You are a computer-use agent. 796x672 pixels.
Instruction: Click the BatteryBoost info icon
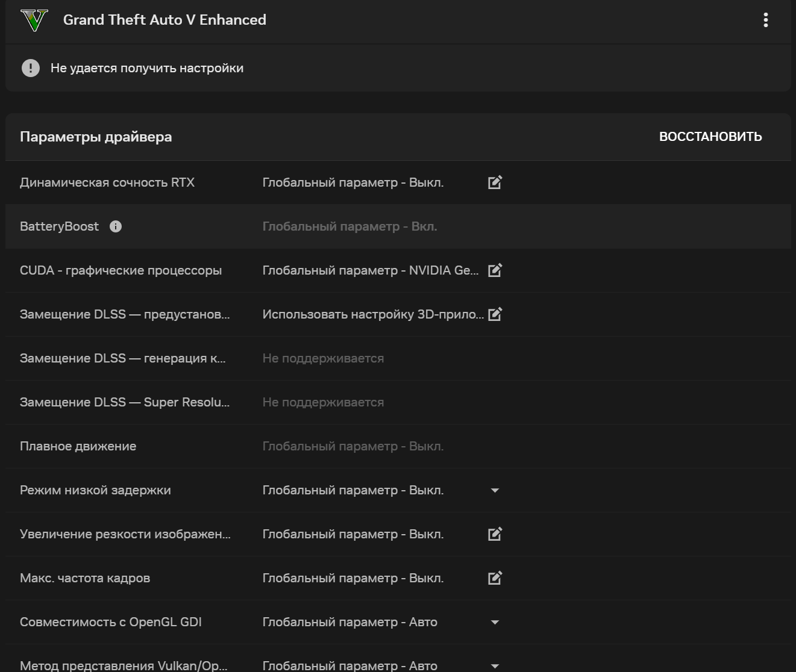point(116,226)
